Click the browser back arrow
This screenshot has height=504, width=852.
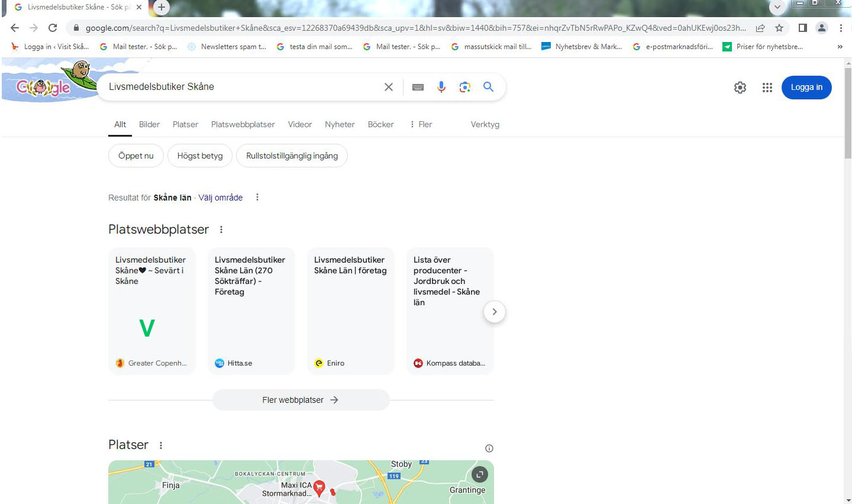(x=15, y=28)
